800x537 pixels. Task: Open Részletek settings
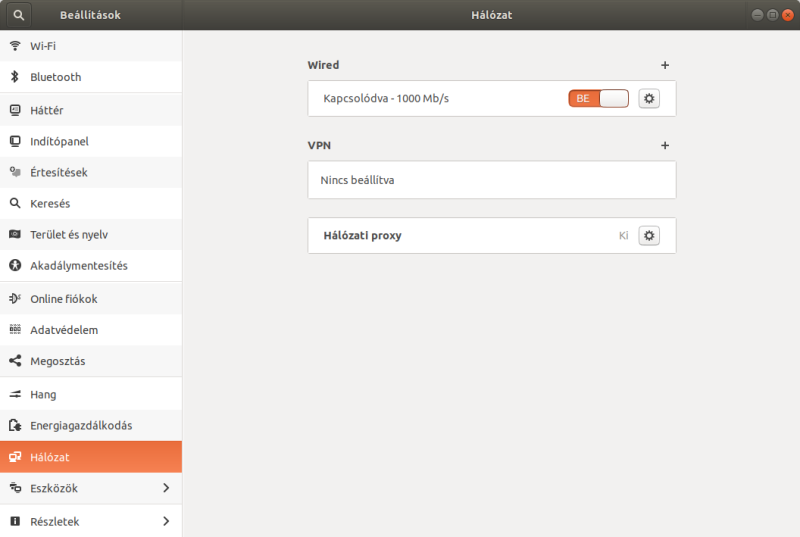pyautogui.click(x=91, y=521)
